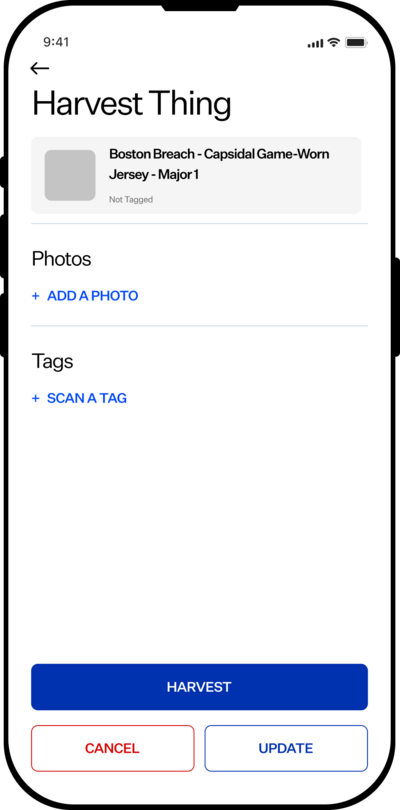Tap the battery indicator icon
This screenshot has width=400, height=810.
coord(356,42)
